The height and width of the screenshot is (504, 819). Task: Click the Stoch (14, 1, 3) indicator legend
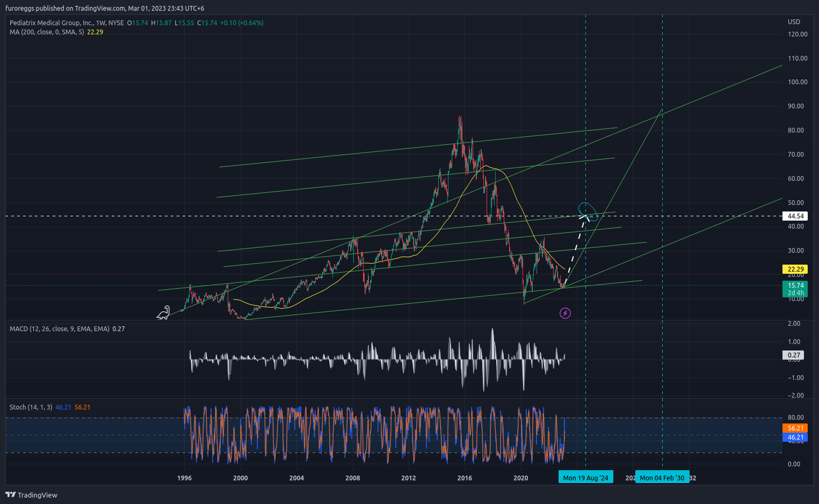click(31, 407)
